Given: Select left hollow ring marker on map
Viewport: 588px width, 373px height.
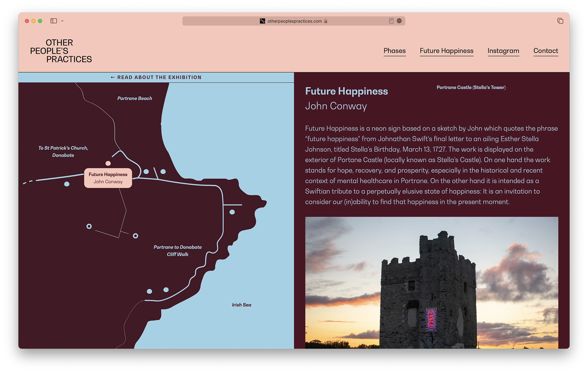Looking at the screenshot, I should coord(89,226).
